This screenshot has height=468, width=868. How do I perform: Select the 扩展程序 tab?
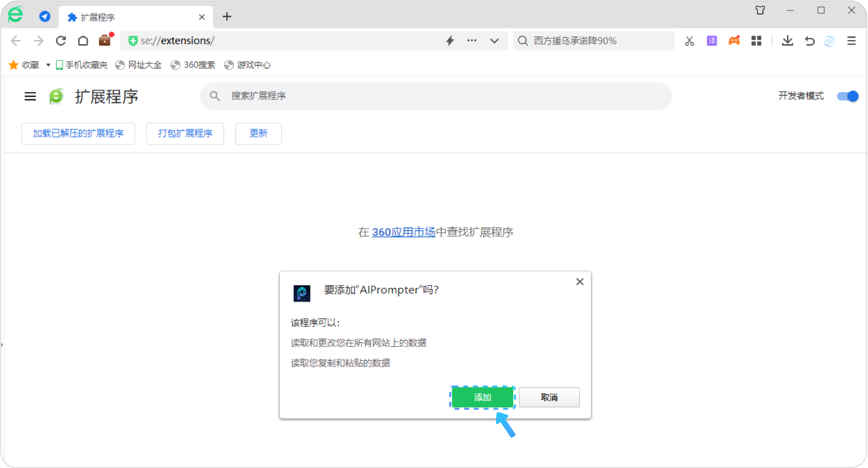click(x=136, y=17)
